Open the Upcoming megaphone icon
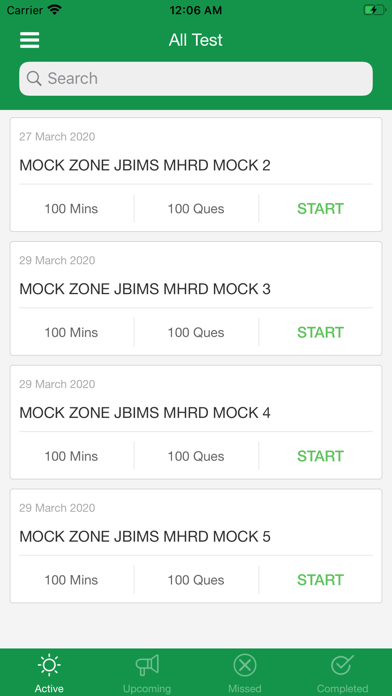 [x=147, y=665]
